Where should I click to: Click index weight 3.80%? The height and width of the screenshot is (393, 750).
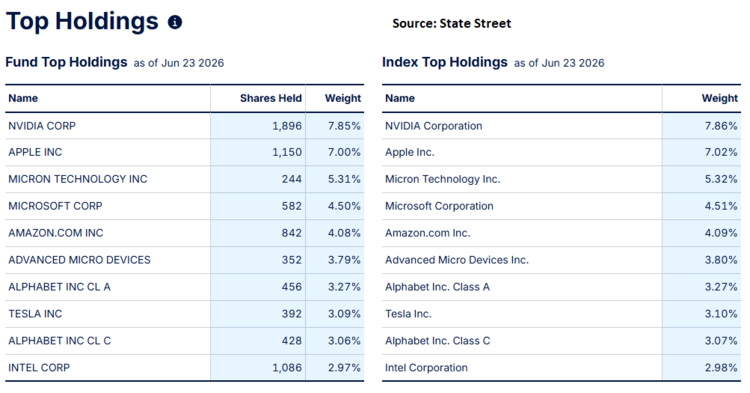pos(721,260)
